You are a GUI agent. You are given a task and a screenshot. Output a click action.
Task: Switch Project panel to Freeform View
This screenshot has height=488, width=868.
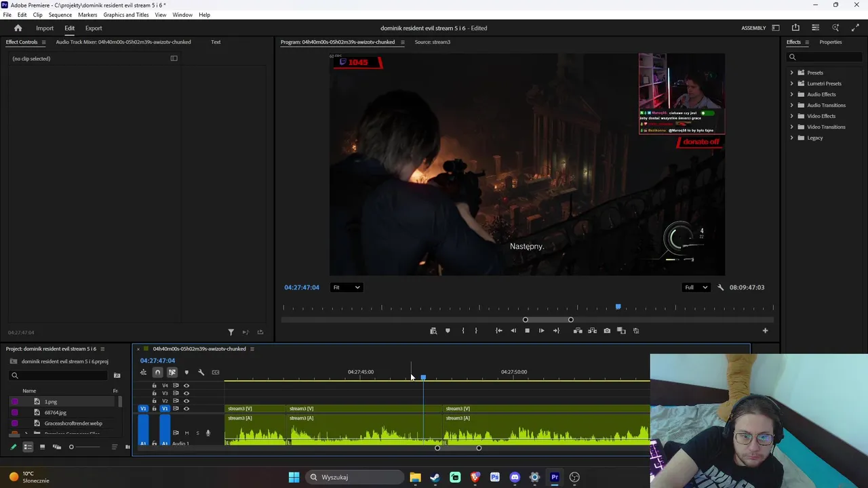tap(57, 447)
